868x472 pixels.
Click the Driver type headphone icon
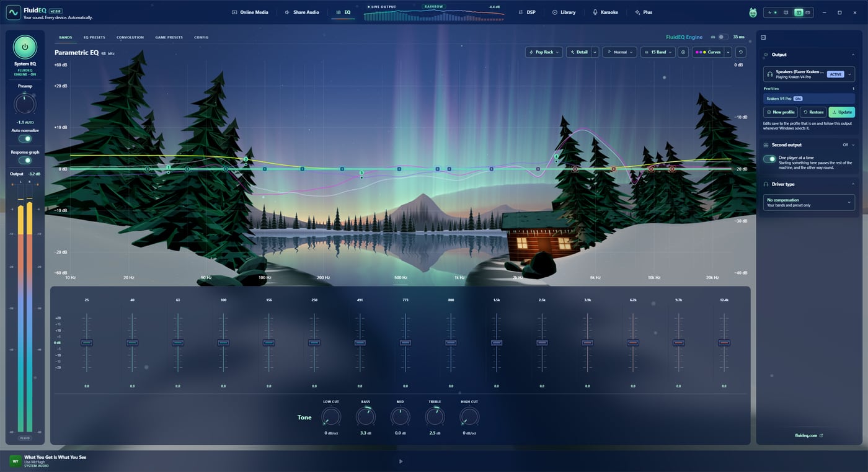(766, 184)
